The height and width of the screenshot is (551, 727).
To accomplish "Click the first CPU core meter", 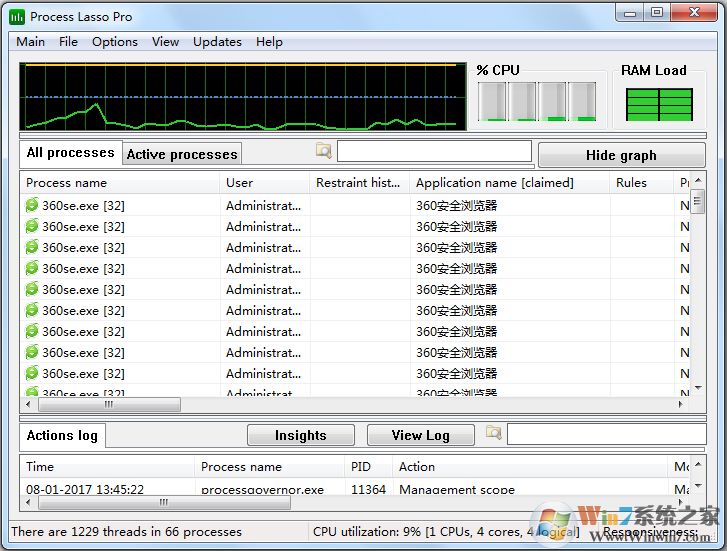I will pos(493,101).
